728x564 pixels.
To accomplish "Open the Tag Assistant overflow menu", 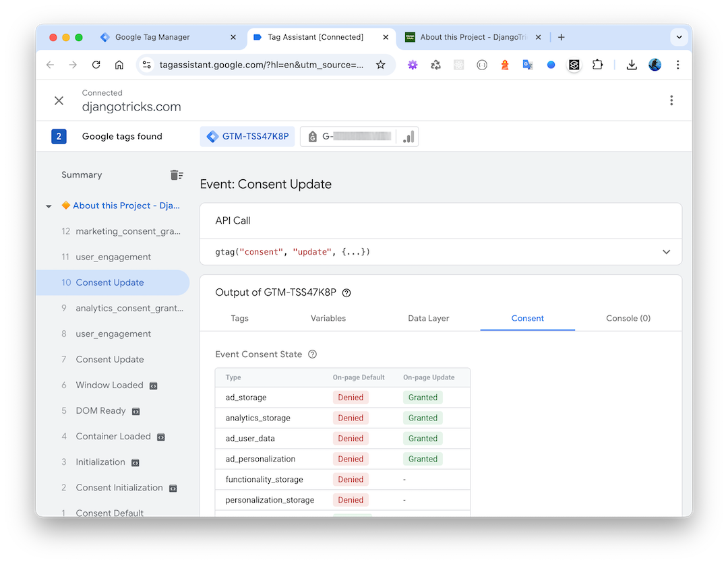I will (x=671, y=100).
